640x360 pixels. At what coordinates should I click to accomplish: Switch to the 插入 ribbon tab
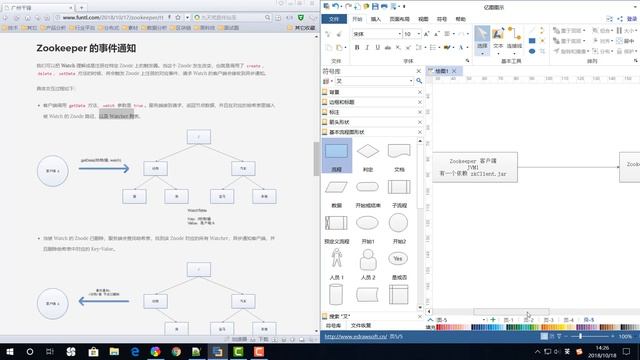point(376,19)
